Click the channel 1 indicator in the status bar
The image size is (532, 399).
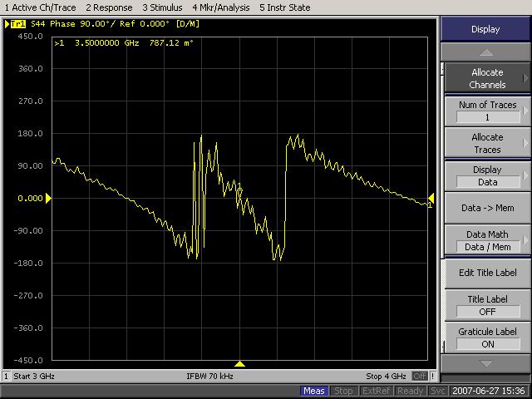[x=6, y=377]
